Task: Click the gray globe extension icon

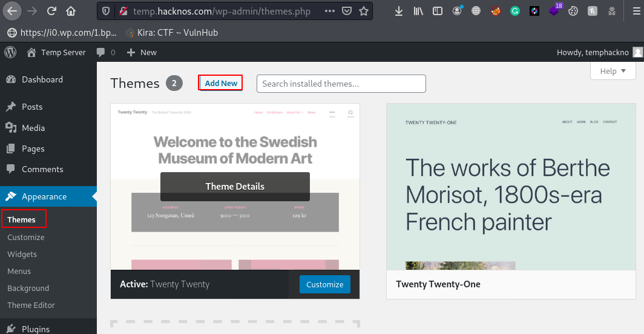Action: tap(476, 11)
